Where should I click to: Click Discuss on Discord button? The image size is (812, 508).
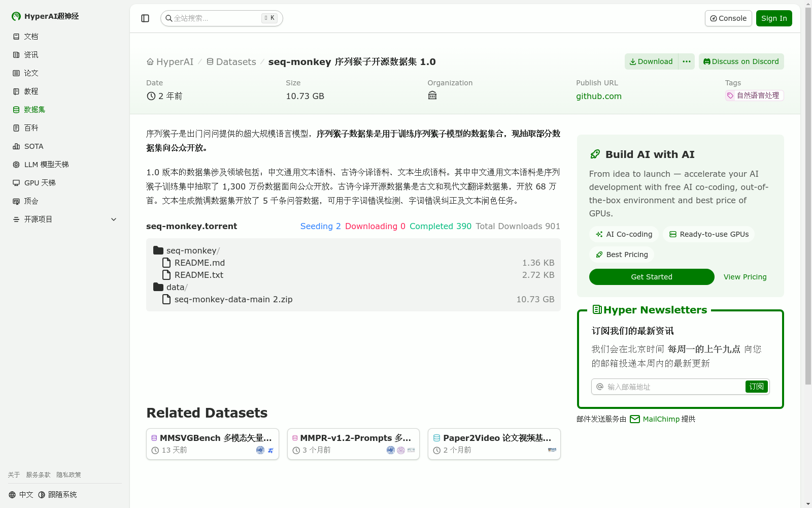pos(741,61)
